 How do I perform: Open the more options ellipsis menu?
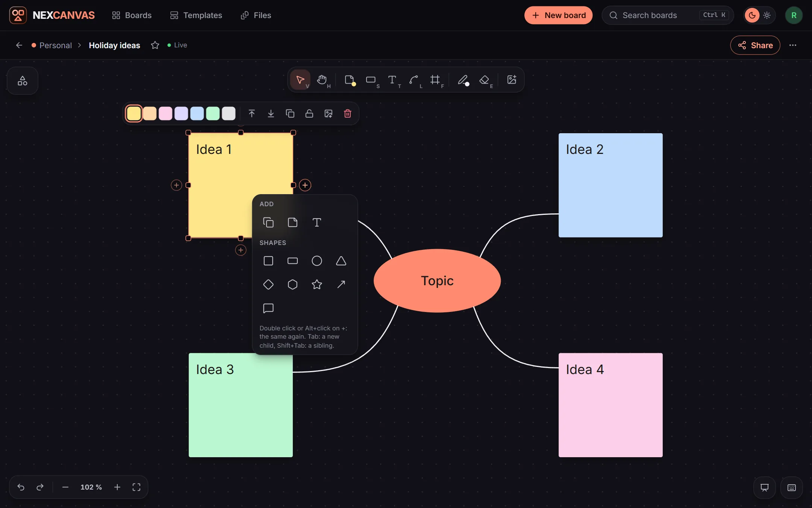tap(793, 45)
